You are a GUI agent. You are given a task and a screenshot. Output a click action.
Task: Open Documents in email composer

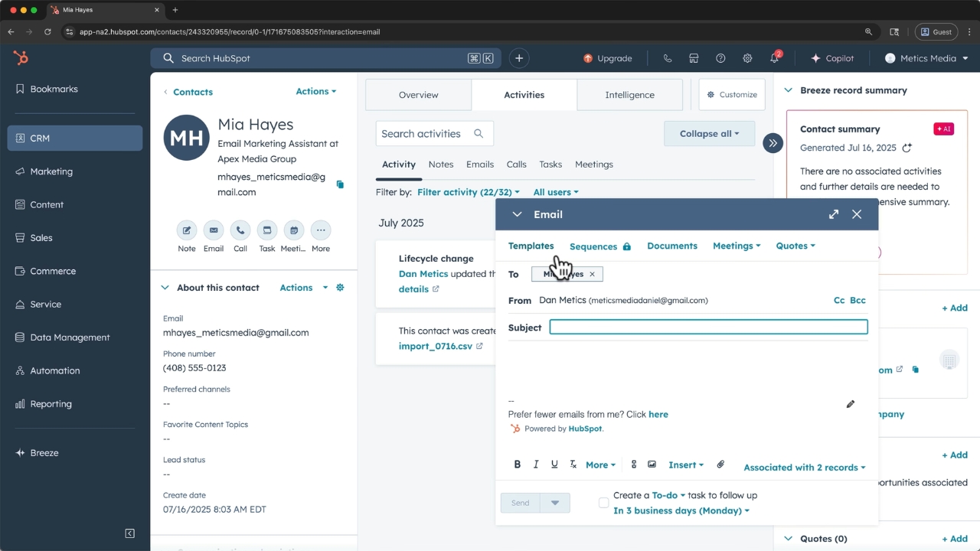point(672,246)
